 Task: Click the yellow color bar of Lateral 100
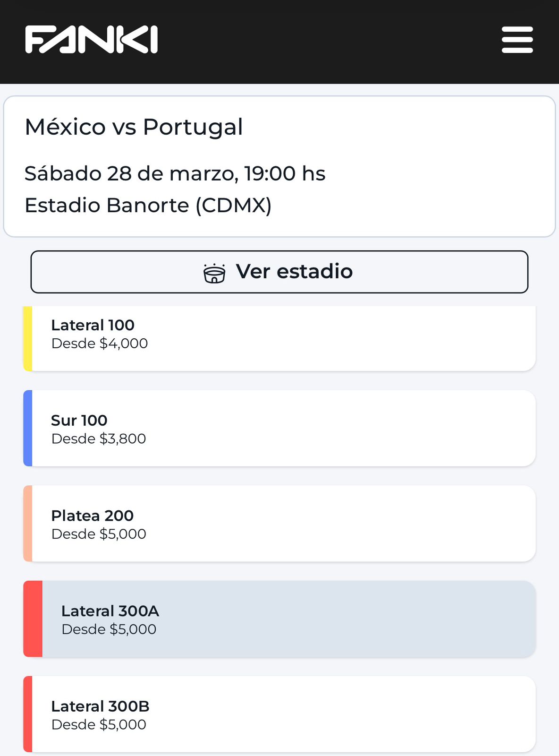(28, 338)
